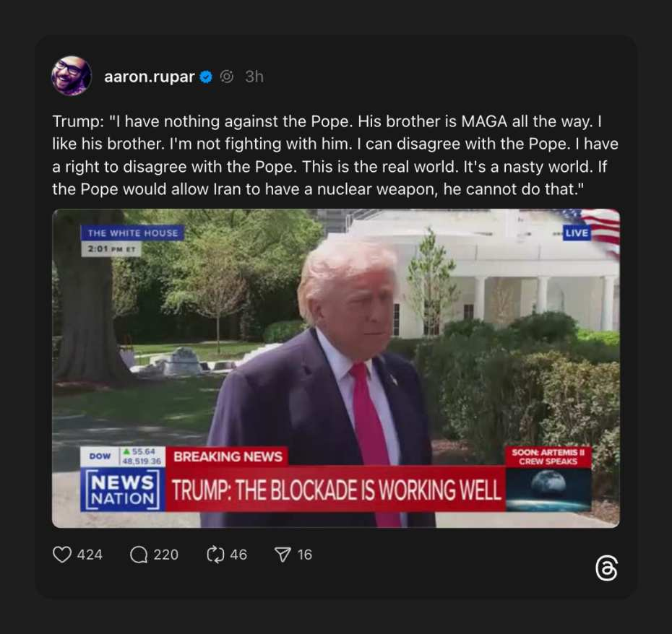Open the aaron.rupar username link
The height and width of the screenshot is (634, 672).
tap(149, 77)
